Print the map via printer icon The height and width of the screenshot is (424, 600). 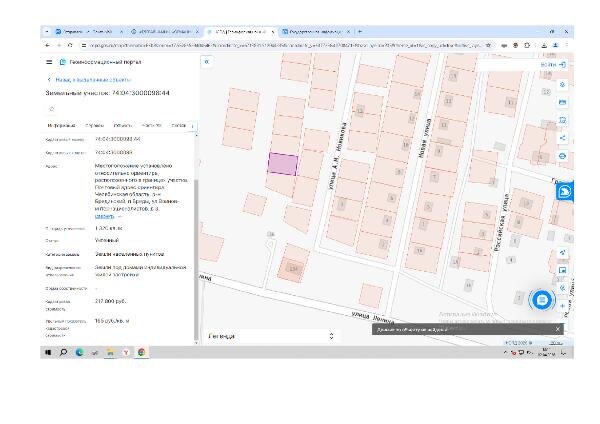tap(562, 156)
